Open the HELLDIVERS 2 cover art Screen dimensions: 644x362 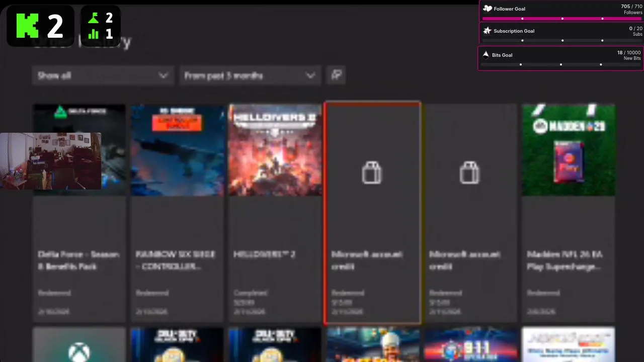coord(275,150)
